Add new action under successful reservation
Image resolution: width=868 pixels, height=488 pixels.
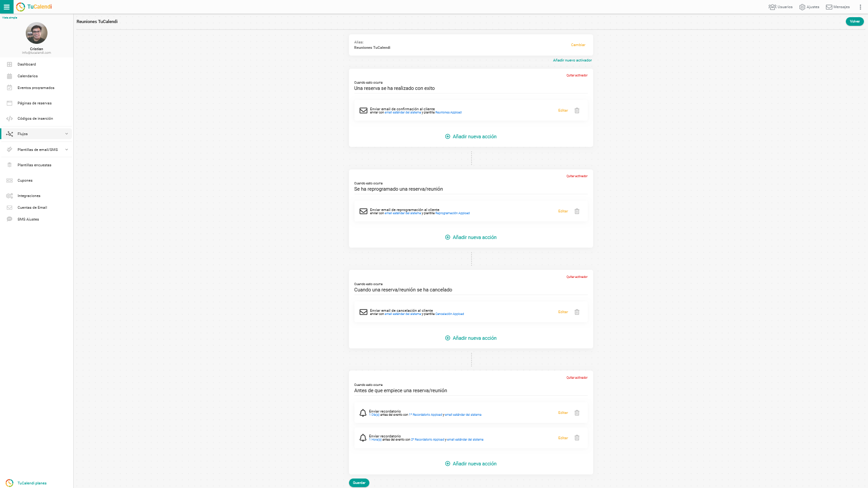click(471, 136)
